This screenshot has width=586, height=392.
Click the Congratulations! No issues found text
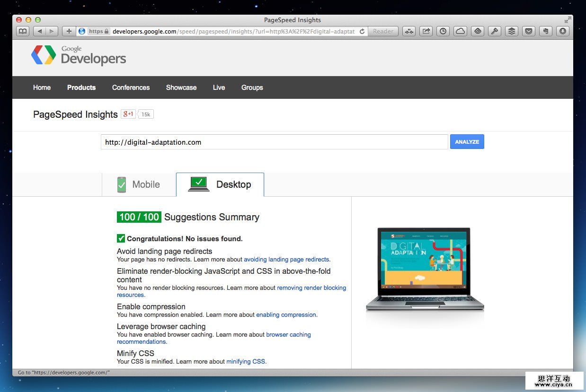coord(185,239)
